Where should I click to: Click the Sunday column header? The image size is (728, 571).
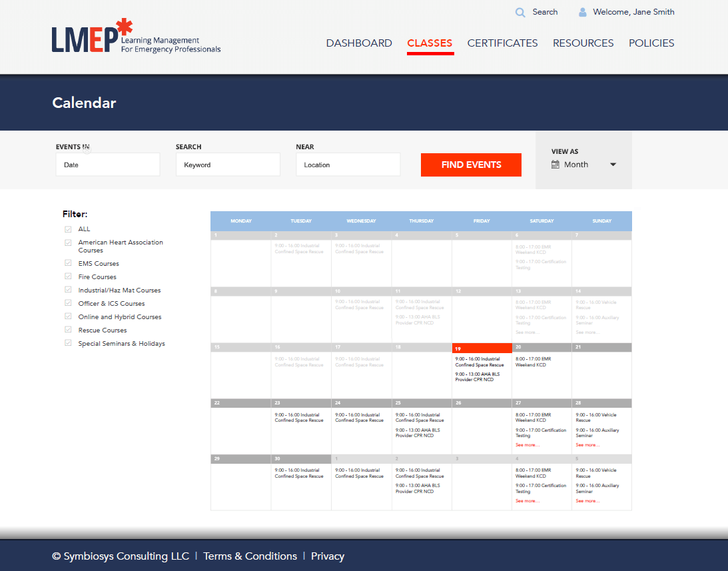pos(601,221)
